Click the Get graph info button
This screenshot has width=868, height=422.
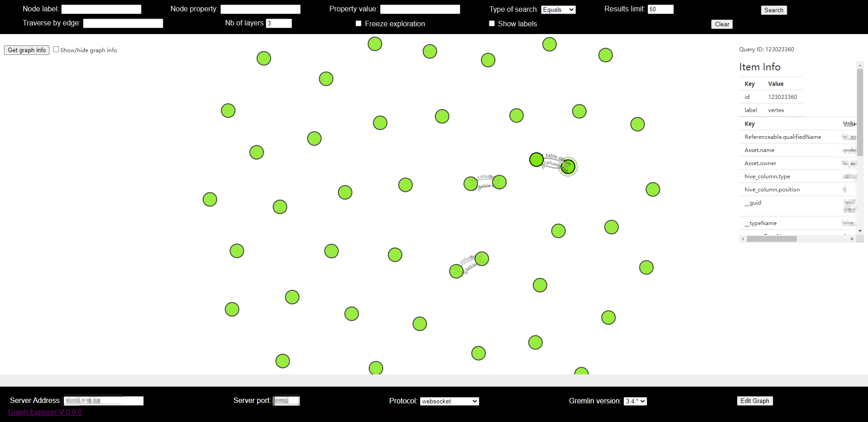coord(27,50)
